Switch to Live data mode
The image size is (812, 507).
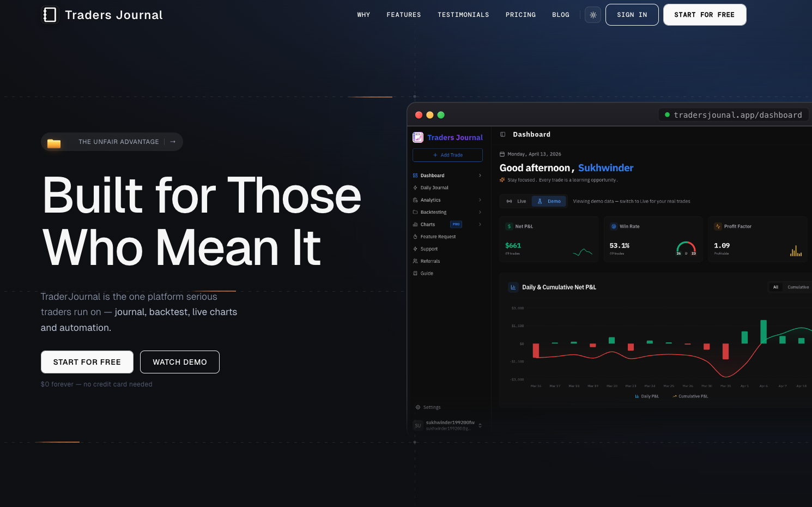517,201
